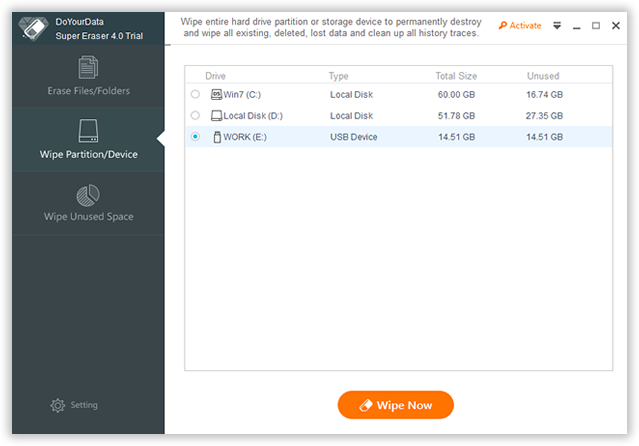Click the Win7 (C:) drive icon

[216, 95]
